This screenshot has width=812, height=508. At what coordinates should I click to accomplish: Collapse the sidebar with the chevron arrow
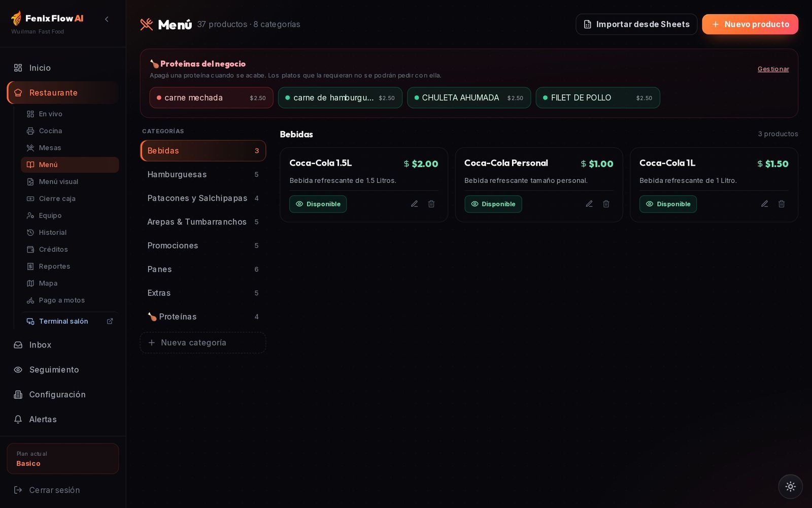(x=107, y=19)
